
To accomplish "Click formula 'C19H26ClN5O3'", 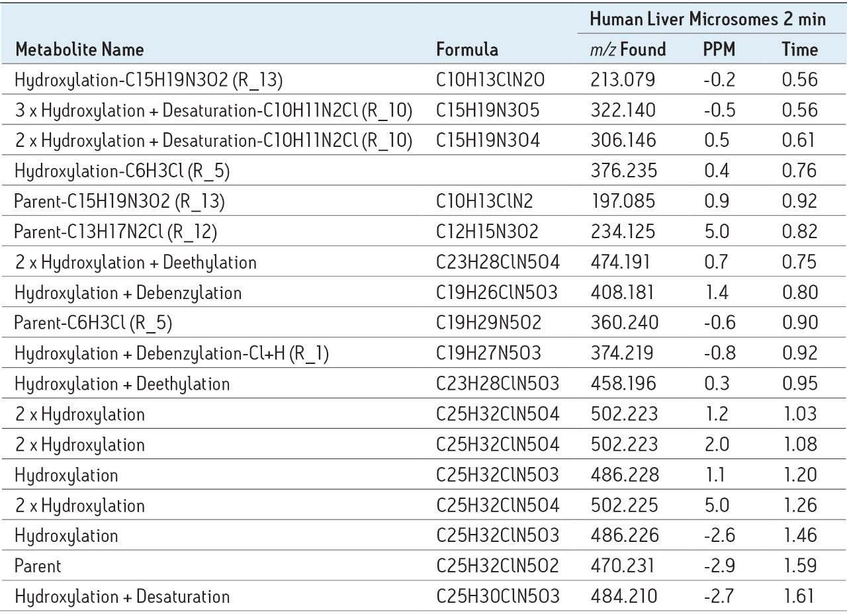I will pos(497,293).
